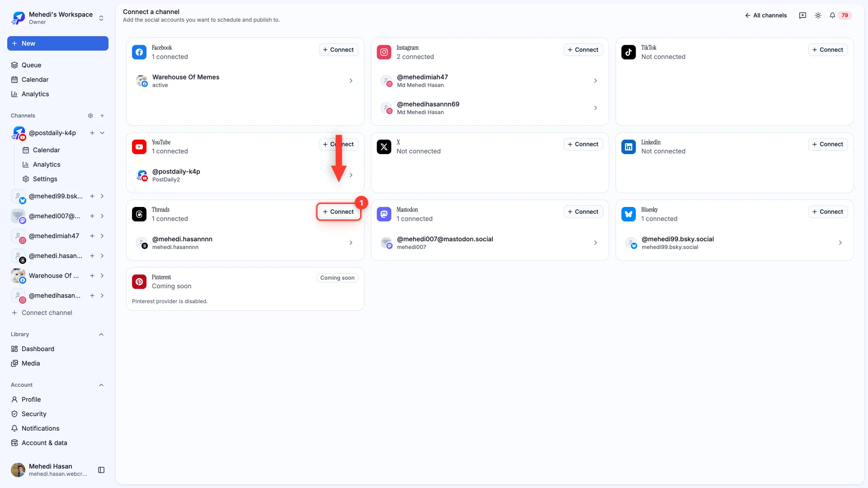This screenshot has height=488, width=868.
Task: Open channels settings gear icon in sidebar
Action: (90, 116)
